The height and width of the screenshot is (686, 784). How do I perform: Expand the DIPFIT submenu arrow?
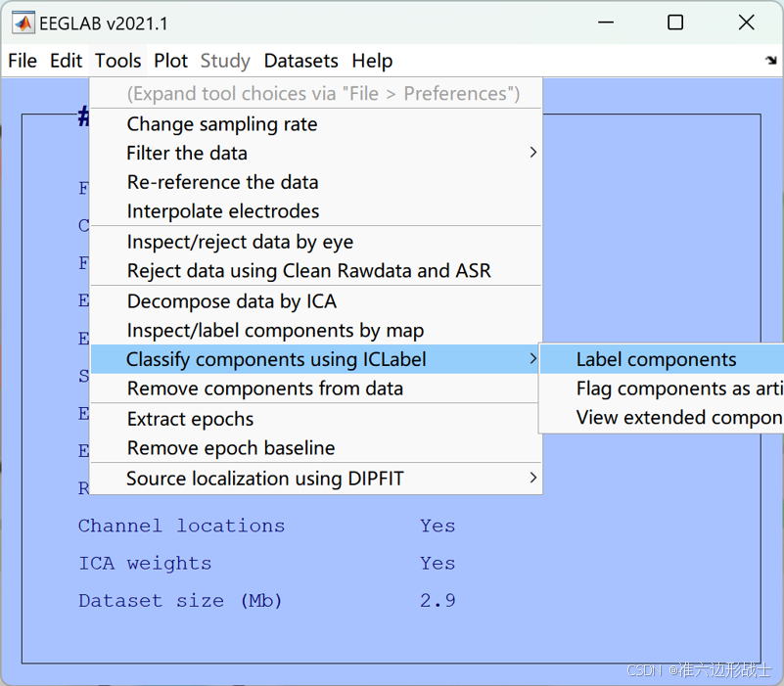(533, 478)
